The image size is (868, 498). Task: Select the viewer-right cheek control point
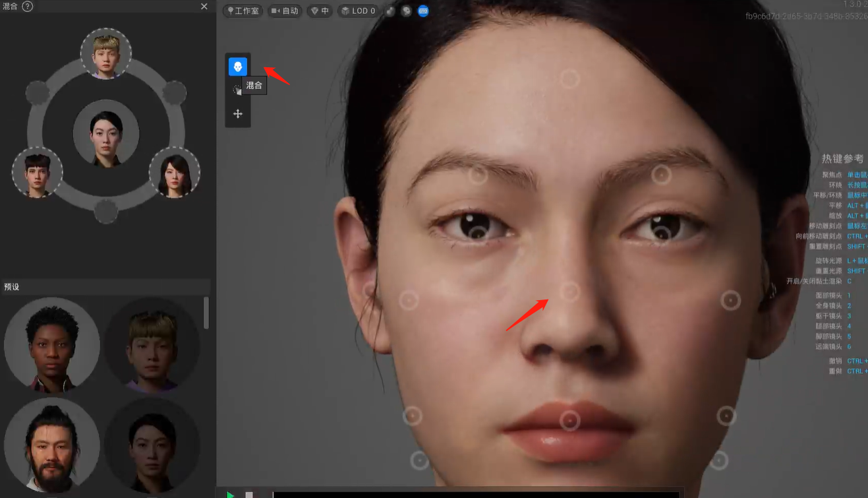pyautogui.click(x=730, y=301)
